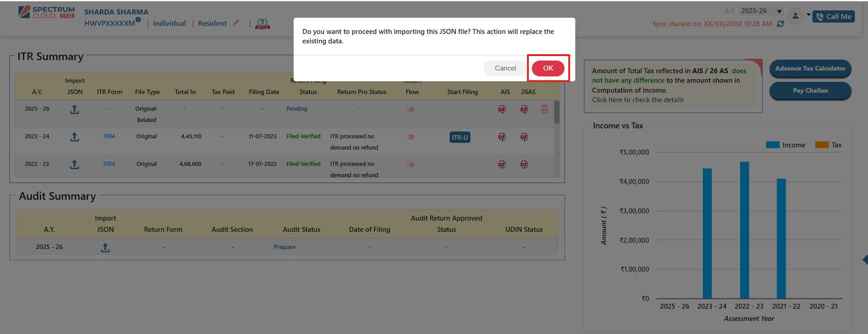Viewport: 868px width, 334px height.
Task: Toggle Income series in chart legend
Action: 786,145
